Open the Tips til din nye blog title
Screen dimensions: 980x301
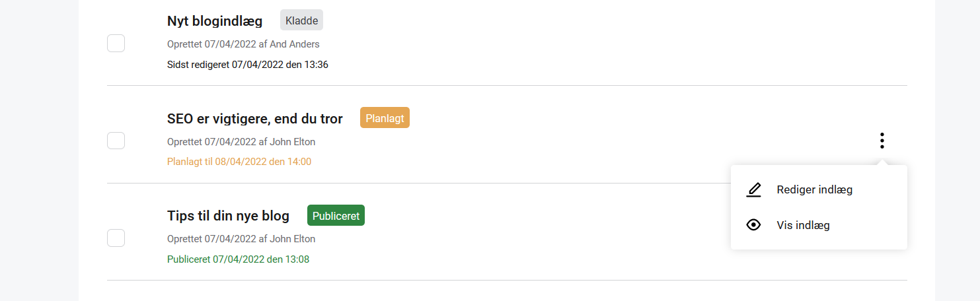point(228,216)
